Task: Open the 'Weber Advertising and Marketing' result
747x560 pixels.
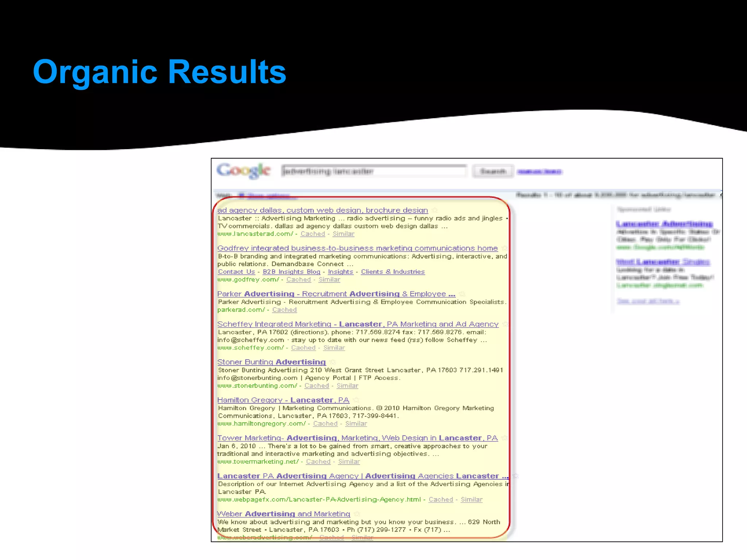Action: click(x=284, y=514)
